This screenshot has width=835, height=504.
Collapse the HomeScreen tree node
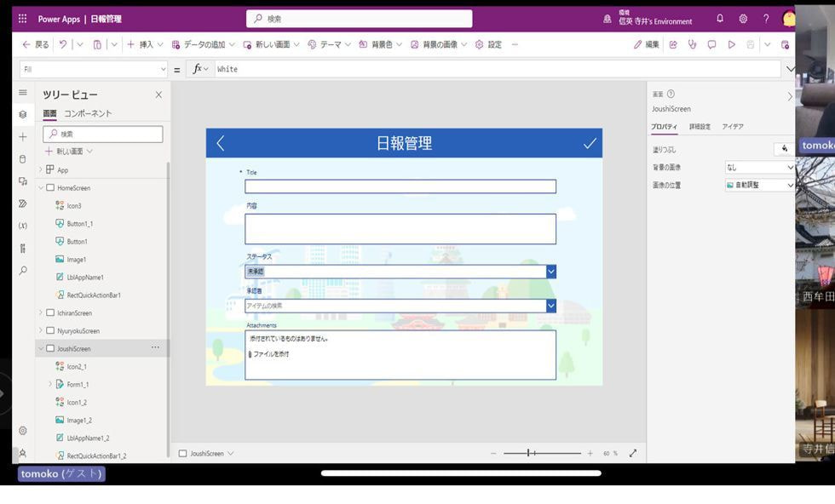(x=40, y=188)
